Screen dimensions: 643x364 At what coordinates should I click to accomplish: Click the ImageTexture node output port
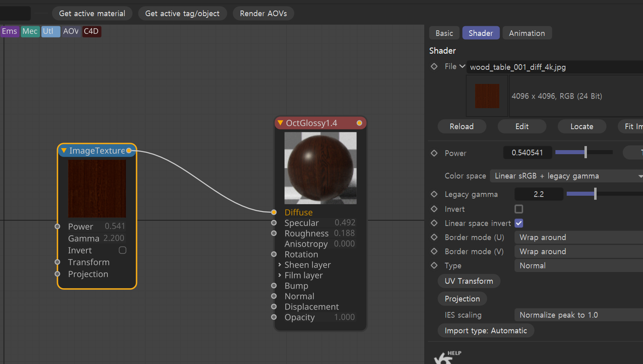(129, 151)
